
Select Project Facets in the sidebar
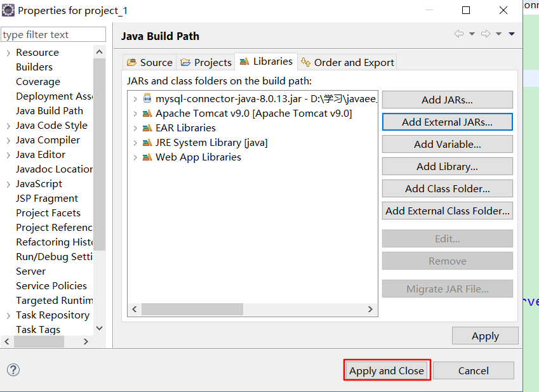pyautogui.click(x=48, y=212)
